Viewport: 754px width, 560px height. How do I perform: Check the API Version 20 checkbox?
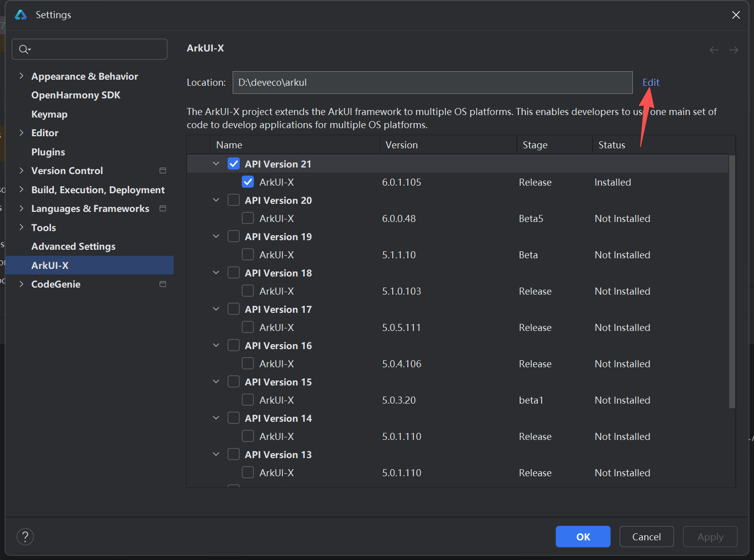click(x=234, y=200)
